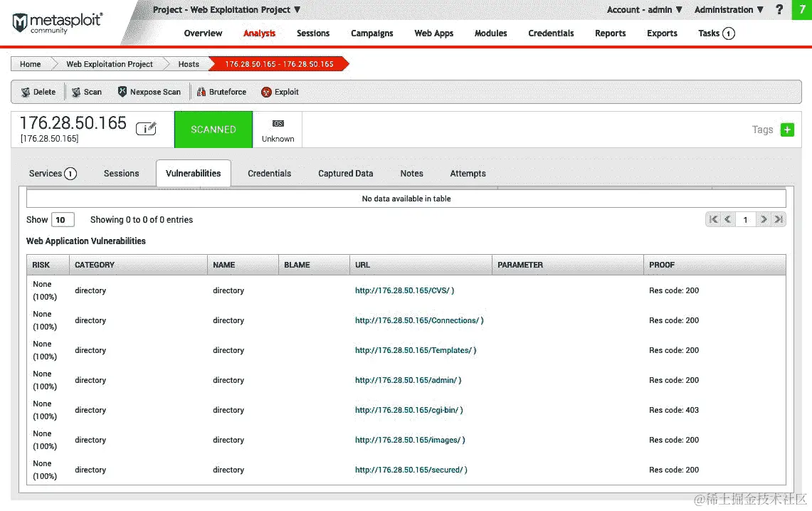Start Bruteforce from the toolbar
This screenshot has height=511, width=812.
point(221,92)
